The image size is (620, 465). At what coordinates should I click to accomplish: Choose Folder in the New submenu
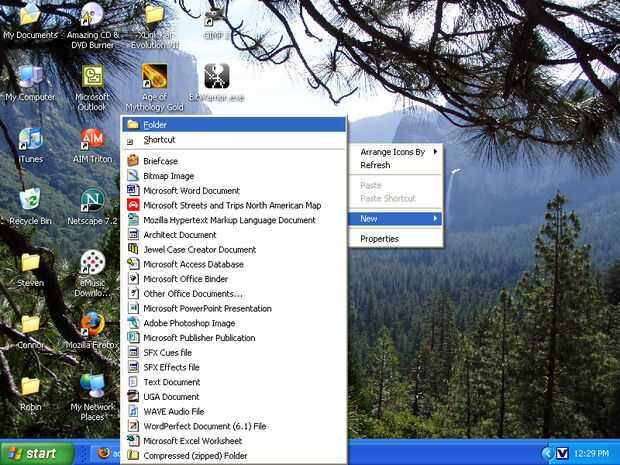pos(234,125)
